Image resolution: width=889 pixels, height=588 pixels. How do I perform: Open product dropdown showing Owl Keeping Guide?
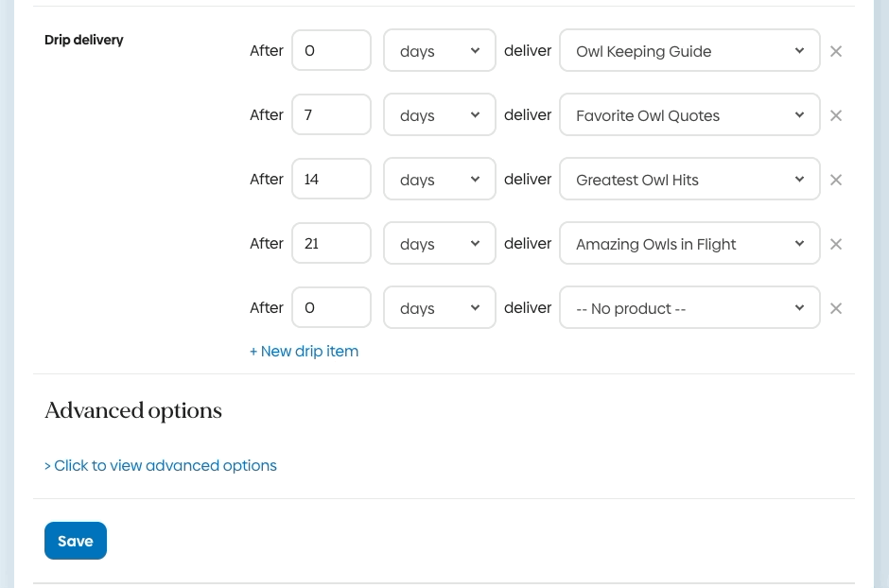tap(689, 51)
